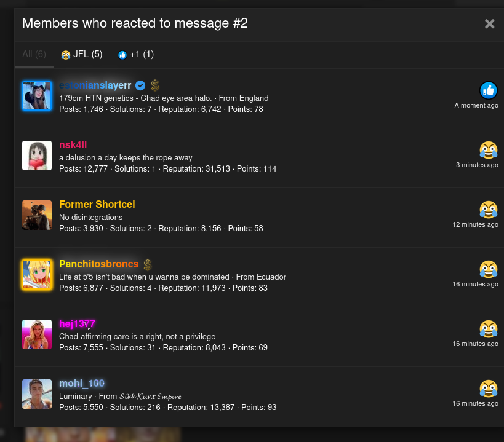Open the nsk4ll username link
Image resolution: width=504 pixels, height=442 pixels.
tap(73, 145)
